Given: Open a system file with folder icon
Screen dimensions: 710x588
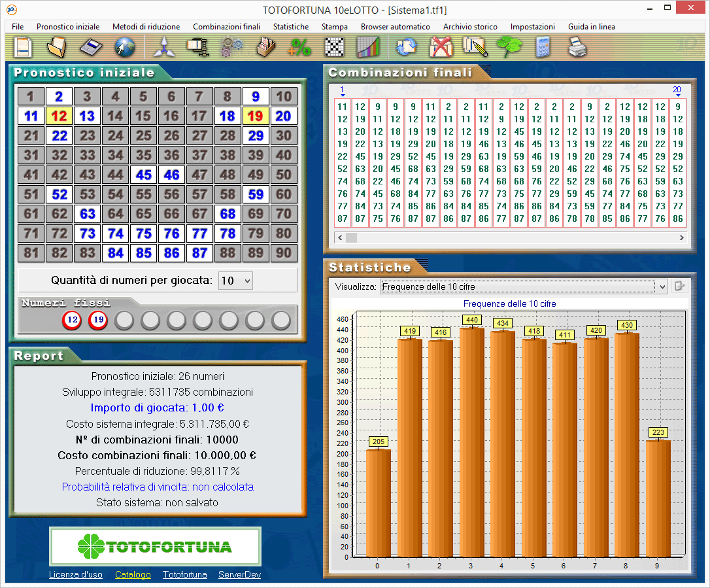Looking at the screenshot, I should tap(57, 47).
